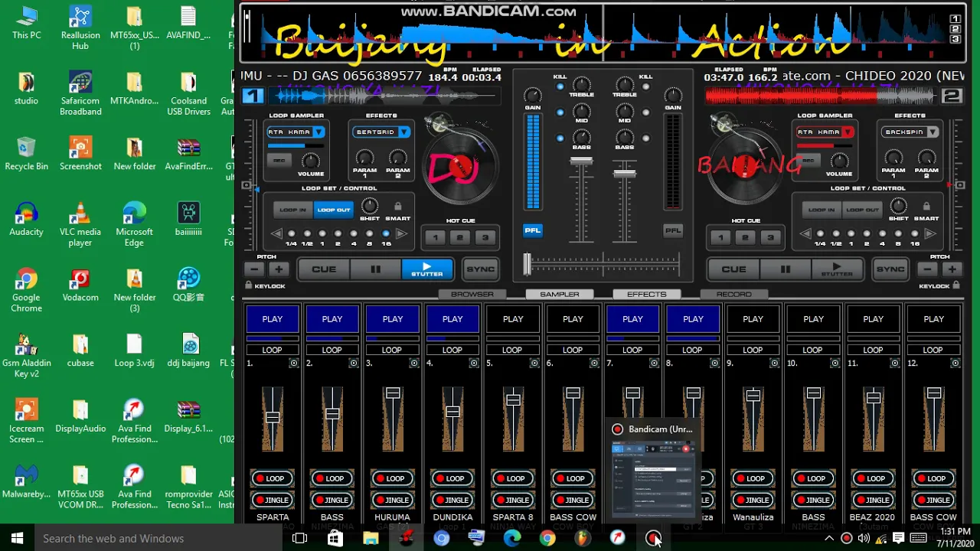Screen dimensions: 980x551
Task: Switch to the EFFECTS tab
Action: [x=647, y=294]
